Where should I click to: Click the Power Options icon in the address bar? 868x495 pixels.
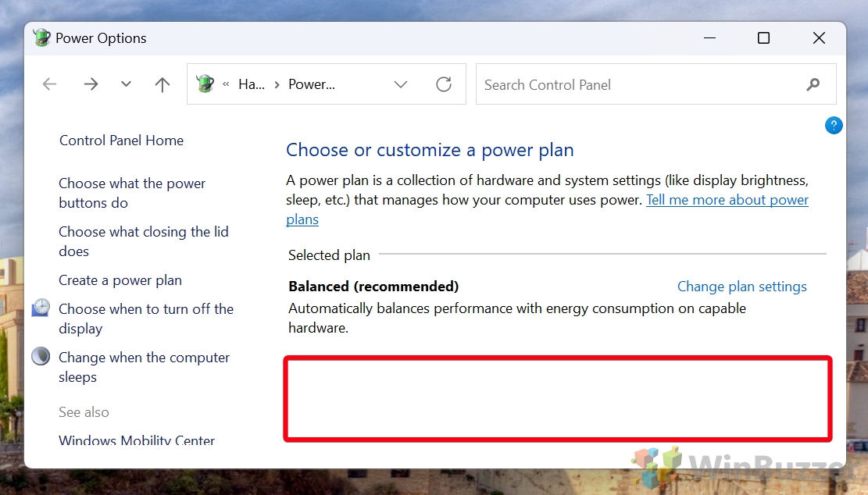coord(204,84)
